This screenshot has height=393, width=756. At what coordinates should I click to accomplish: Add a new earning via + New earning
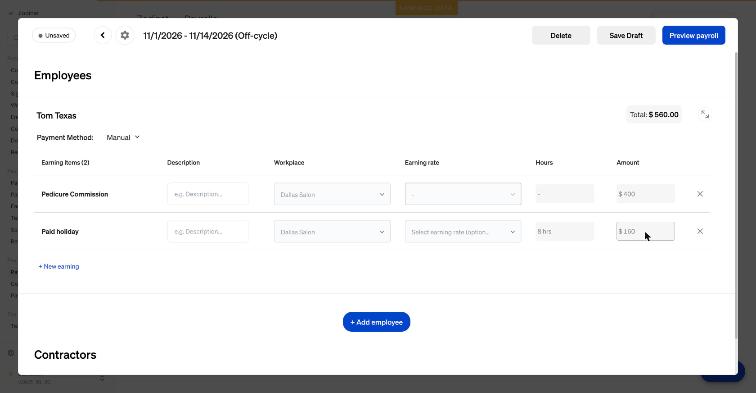(59, 266)
